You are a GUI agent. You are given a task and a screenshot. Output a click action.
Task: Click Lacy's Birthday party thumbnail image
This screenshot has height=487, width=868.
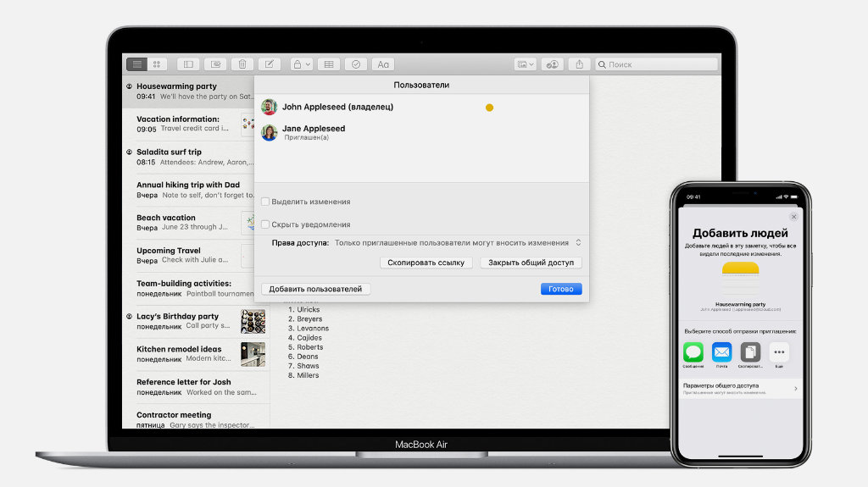pyautogui.click(x=253, y=322)
